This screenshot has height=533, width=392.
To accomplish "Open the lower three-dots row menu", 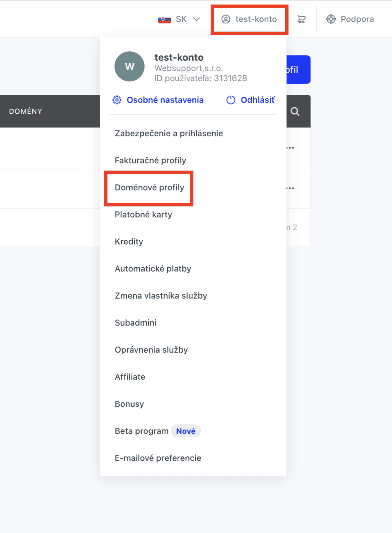I will [x=290, y=188].
